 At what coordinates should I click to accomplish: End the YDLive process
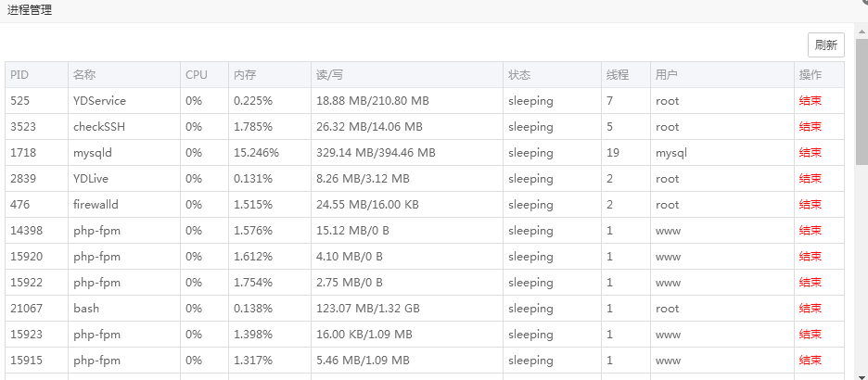(x=810, y=178)
